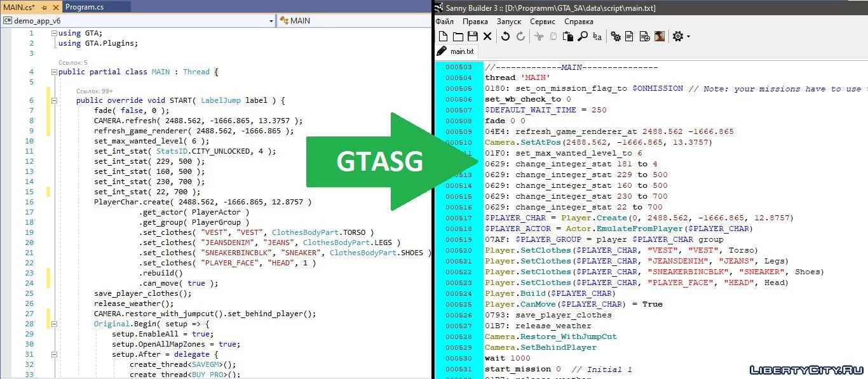Click the X close-file icon in Sanny Builder toolbar
Image resolution: width=868 pixels, height=379 pixels.
(x=487, y=37)
